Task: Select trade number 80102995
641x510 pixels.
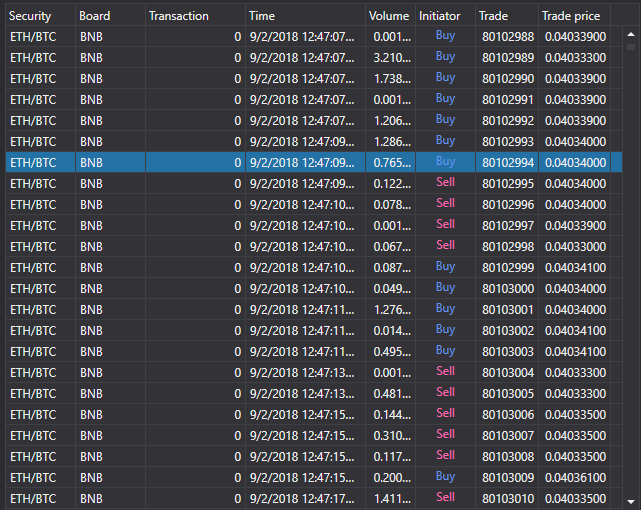Action: [x=508, y=184]
